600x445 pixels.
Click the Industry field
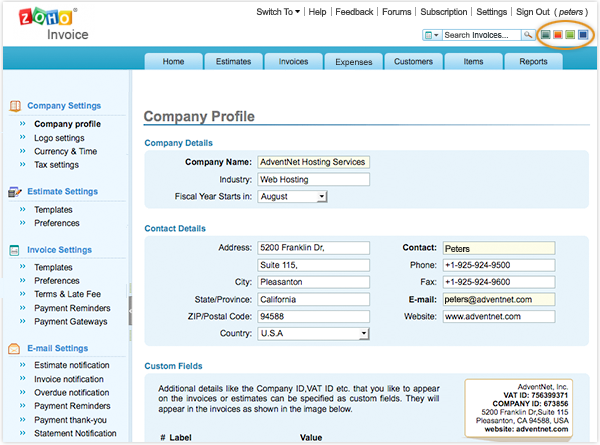(x=313, y=179)
